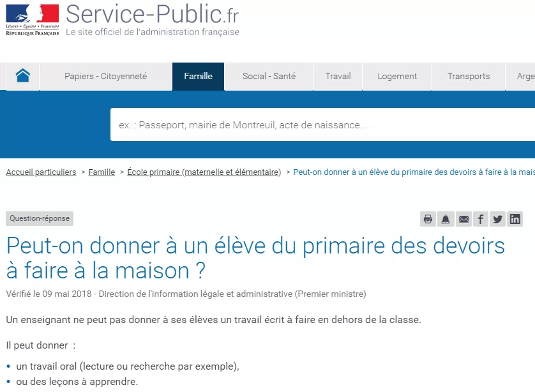Image resolution: width=535 pixels, height=392 pixels.
Task: Click the République Française logo
Action: (x=33, y=20)
